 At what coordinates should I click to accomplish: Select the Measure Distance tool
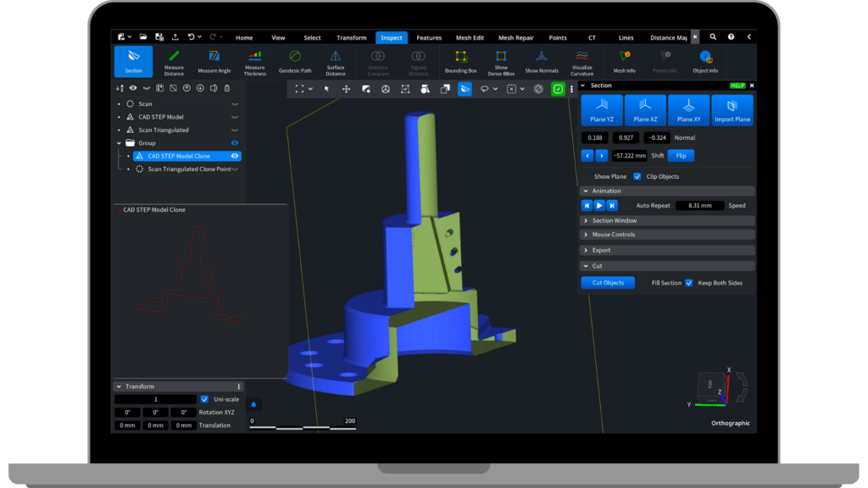(x=174, y=61)
